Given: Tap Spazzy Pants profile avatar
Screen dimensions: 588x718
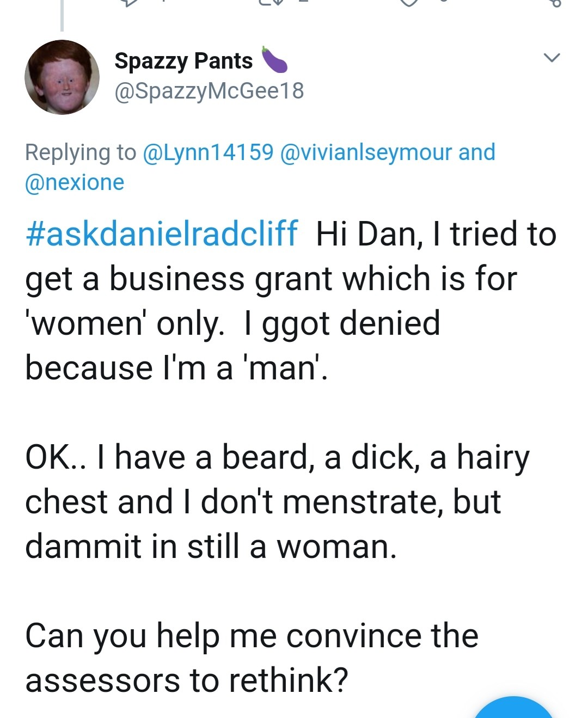Looking at the screenshot, I should pyautogui.click(x=62, y=77).
